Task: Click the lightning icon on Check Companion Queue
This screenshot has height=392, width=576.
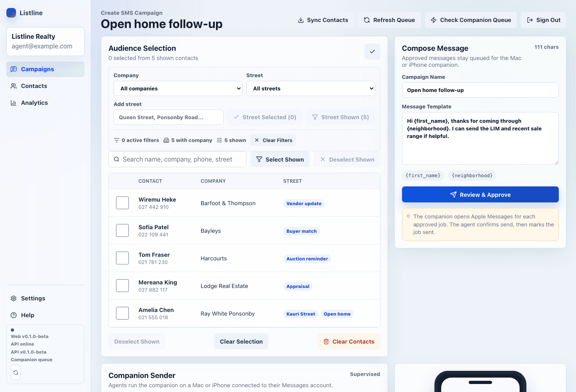Action: pos(434,20)
